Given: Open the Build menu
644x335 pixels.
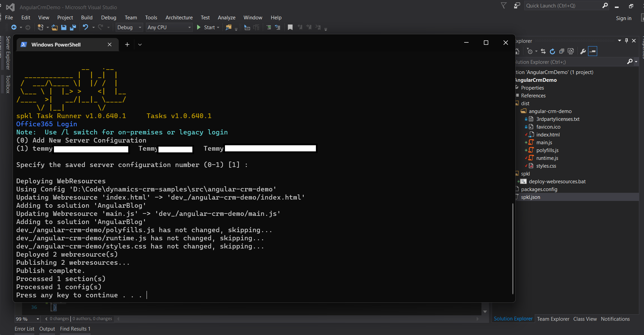Looking at the screenshot, I should (x=87, y=18).
